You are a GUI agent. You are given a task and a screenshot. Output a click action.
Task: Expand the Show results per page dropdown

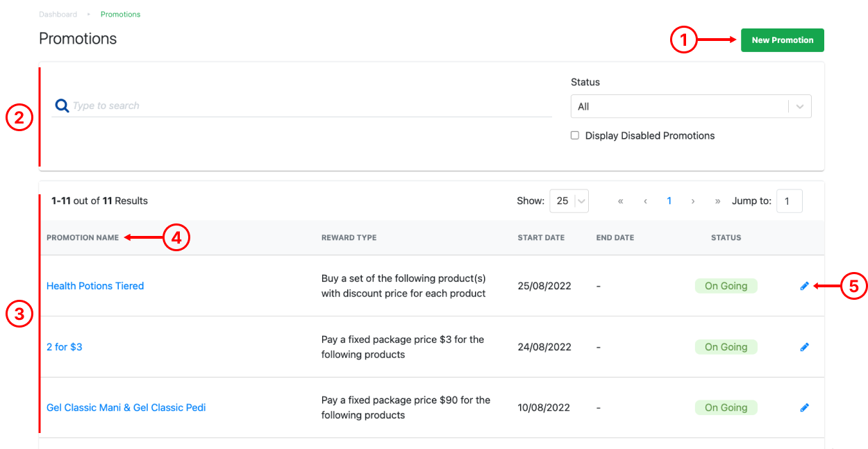[569, 201]
